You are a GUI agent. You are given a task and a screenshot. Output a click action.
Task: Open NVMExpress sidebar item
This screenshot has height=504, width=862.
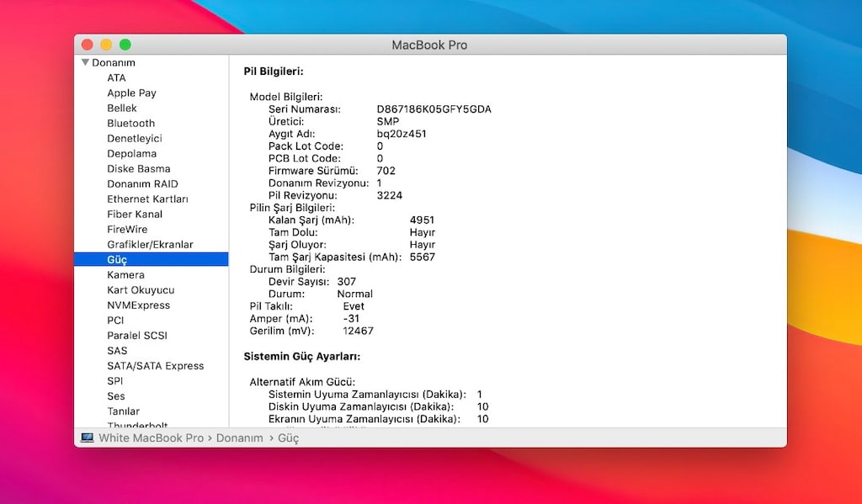pyautogui.click(x=138, y=305)
